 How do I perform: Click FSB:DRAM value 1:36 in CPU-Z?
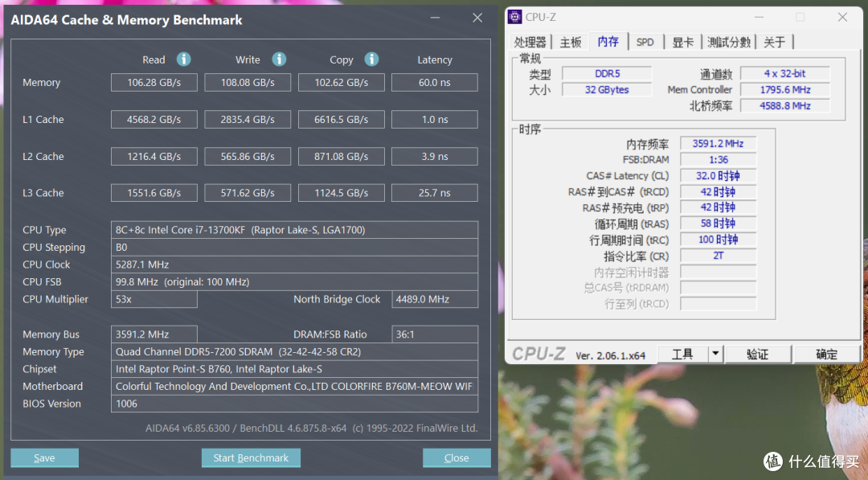[718, 159]
